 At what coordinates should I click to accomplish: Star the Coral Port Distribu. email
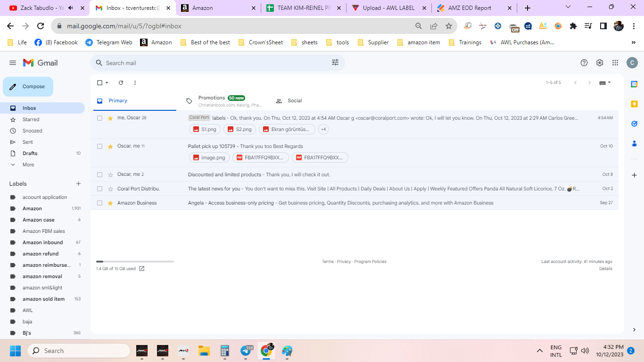click(x=110, y=189)
